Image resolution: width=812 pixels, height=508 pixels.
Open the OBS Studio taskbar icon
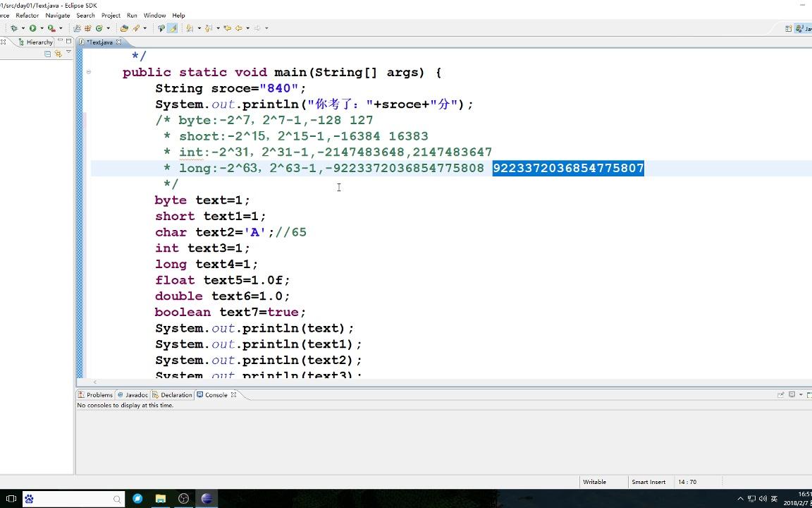(x=183, y=499)
